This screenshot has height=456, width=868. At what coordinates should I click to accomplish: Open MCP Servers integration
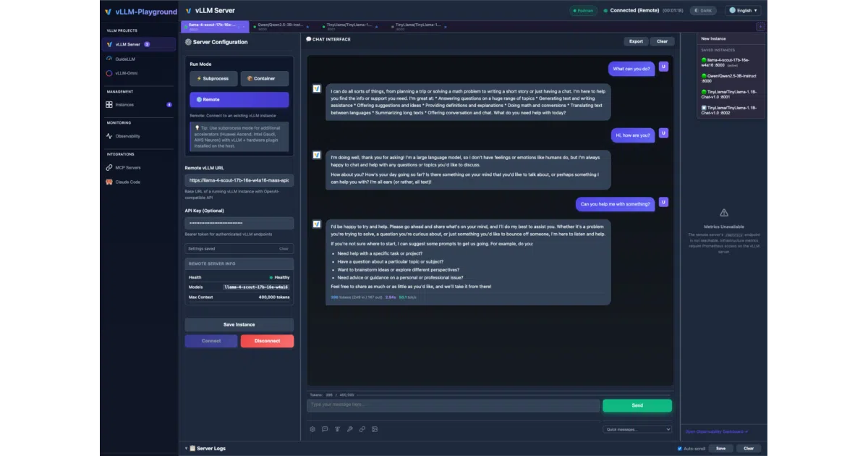pos(138,167)
